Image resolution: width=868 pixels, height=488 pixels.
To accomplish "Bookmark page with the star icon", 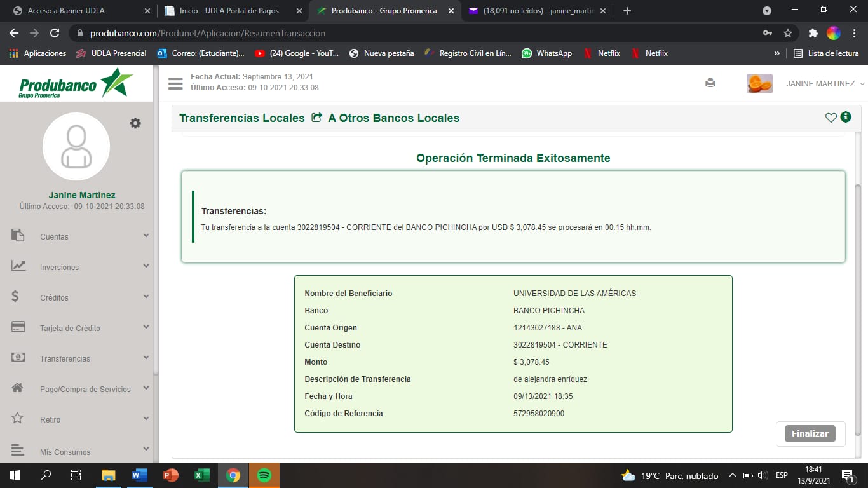I will tap(788, 33).
